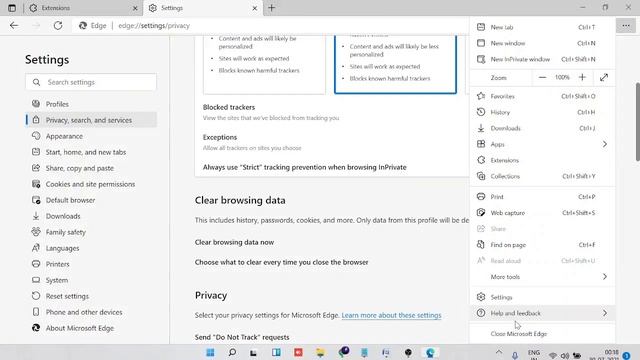
Task: Click the Profiles icon in sidebar
Action: click(x=36, y=104)
